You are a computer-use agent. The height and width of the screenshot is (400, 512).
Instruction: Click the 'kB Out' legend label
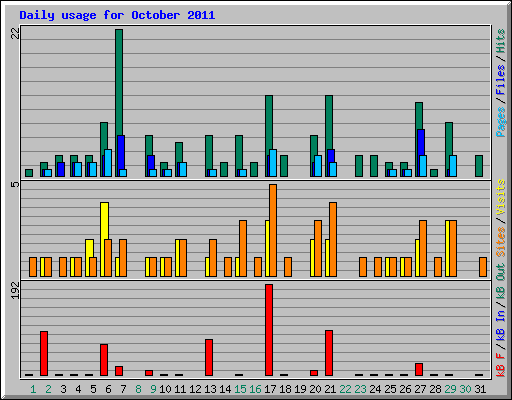500,283
